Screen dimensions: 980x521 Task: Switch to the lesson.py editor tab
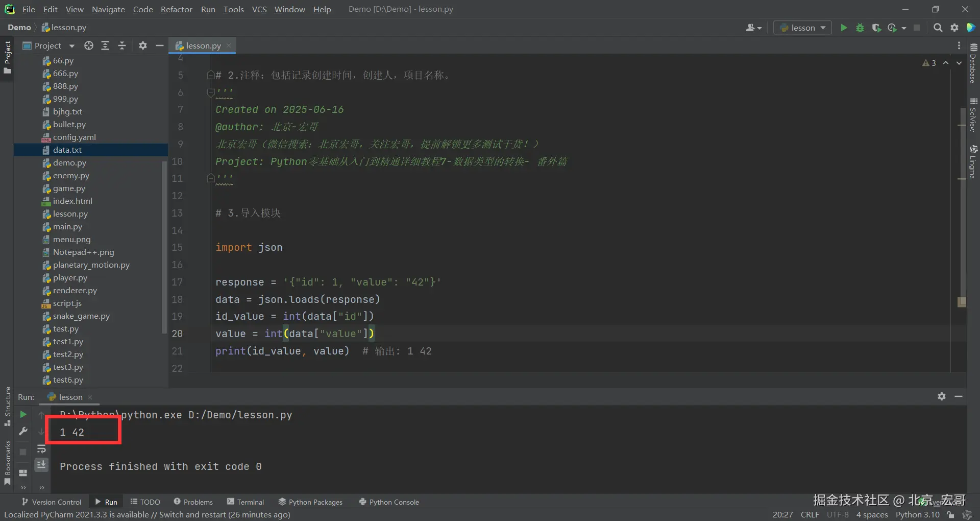click(203, 45)
